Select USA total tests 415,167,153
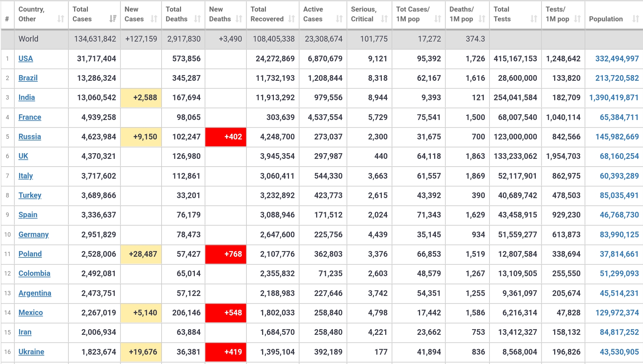 point(515,59)
